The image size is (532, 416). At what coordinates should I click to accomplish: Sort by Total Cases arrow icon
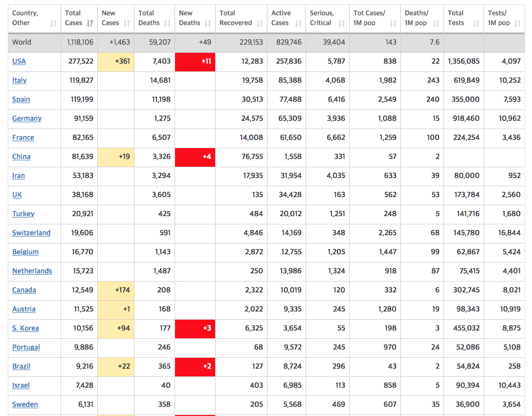click(90, 23)
